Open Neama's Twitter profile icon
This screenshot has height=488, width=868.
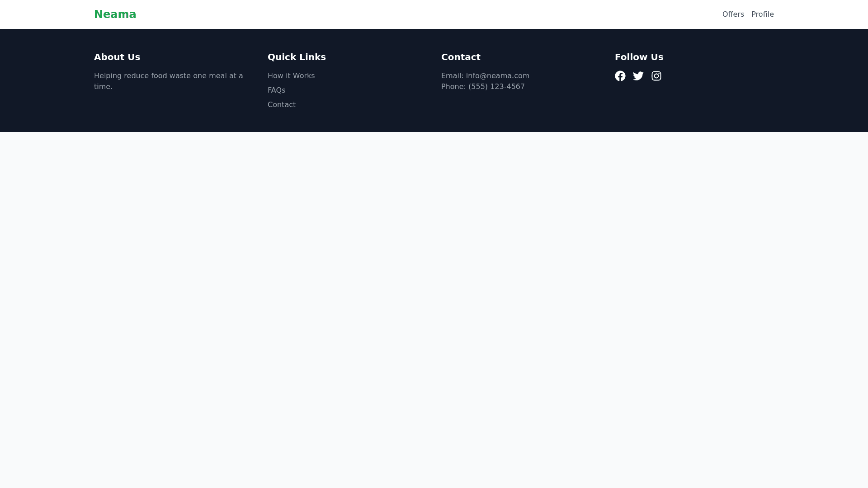[x=638, y=76]
